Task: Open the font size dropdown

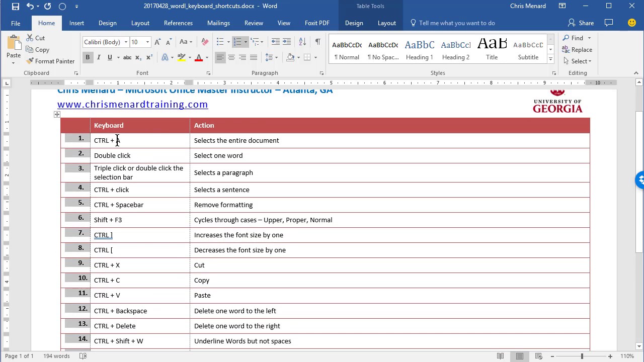Action: [x=147, y=42]
